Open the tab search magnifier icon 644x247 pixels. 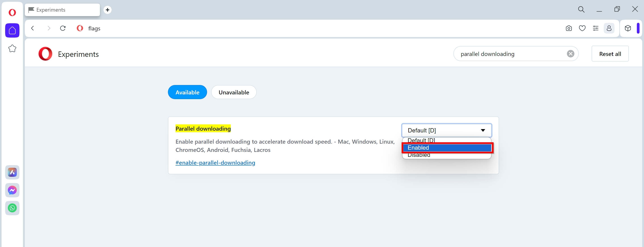(x=581, y=10)
